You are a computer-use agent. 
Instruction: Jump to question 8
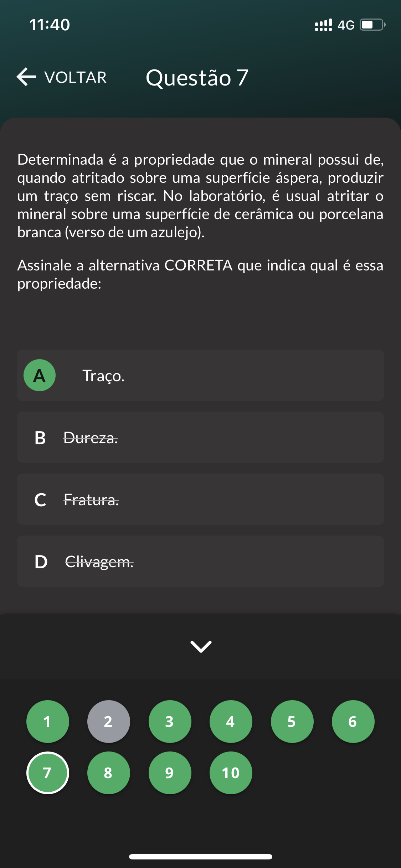tap(109, 773)
